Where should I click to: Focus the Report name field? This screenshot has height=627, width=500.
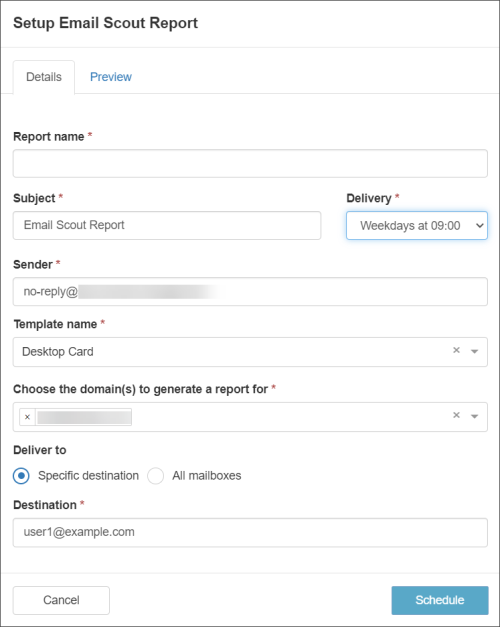250,164
